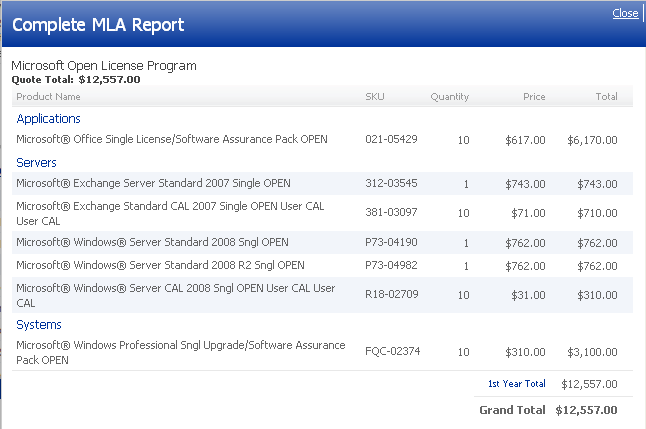Select Windows Server Standard 2008 Sngl OPEN
This screenshot has height=429, width=646.
coord(152,242)
